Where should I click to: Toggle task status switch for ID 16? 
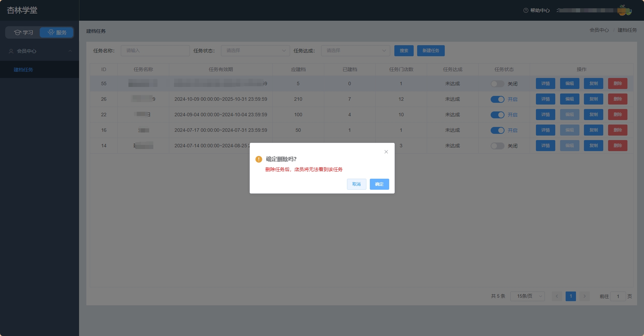point(497,130)
